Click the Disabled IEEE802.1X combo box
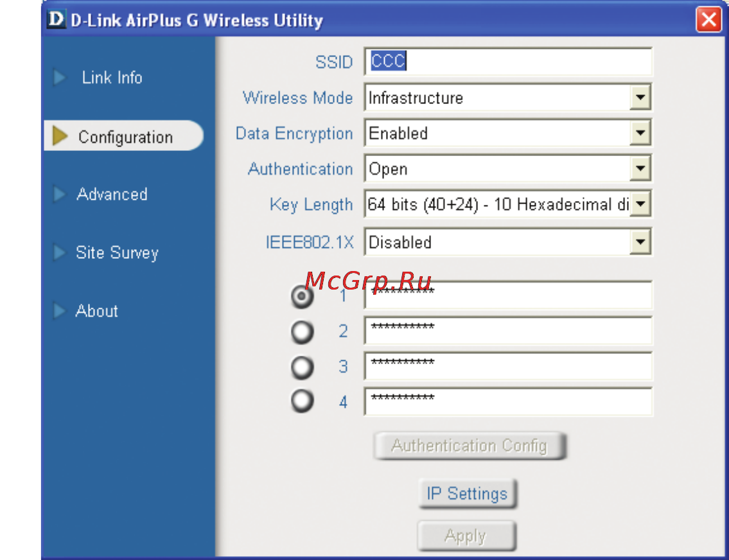Viewport: 729px width, 560px height. pos(507,241)
